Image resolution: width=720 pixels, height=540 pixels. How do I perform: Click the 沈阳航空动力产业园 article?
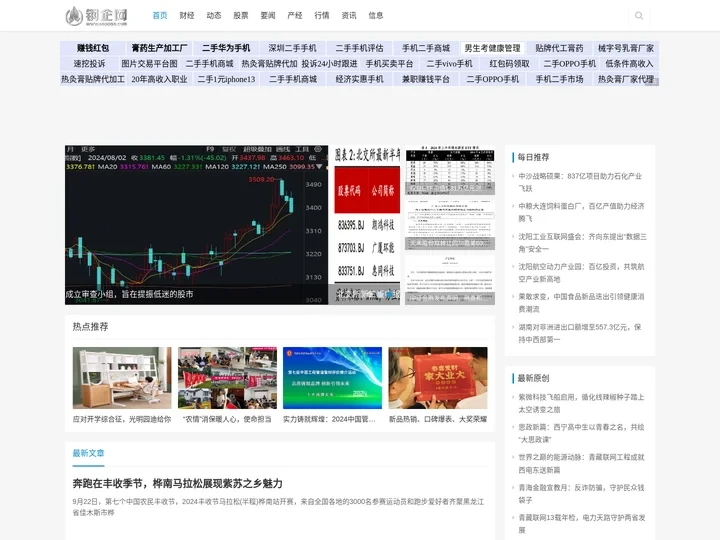581,273
